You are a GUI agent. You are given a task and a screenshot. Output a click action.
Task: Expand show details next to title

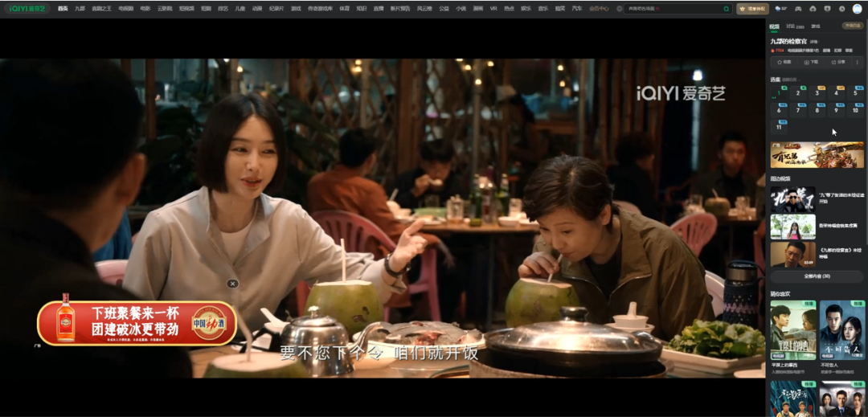click(x=813, y=42)
